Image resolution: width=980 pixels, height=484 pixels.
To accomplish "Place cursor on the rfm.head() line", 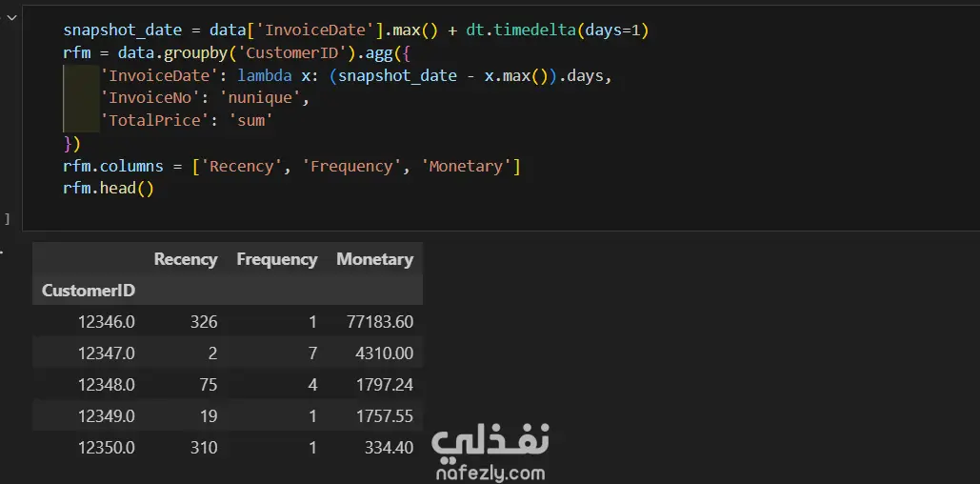I will click(109, 189).
